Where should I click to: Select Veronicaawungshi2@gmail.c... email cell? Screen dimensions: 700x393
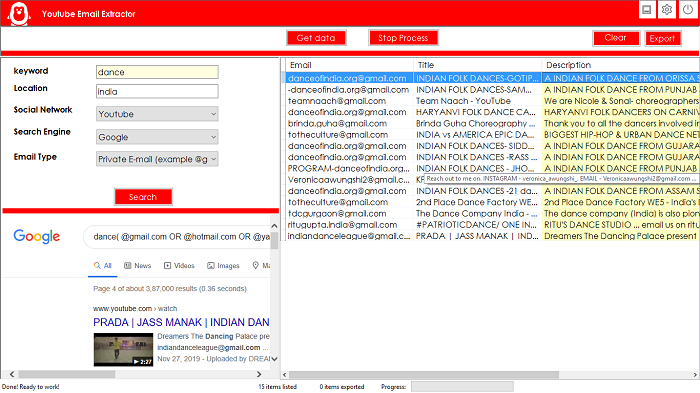click(x=349, y=180)
